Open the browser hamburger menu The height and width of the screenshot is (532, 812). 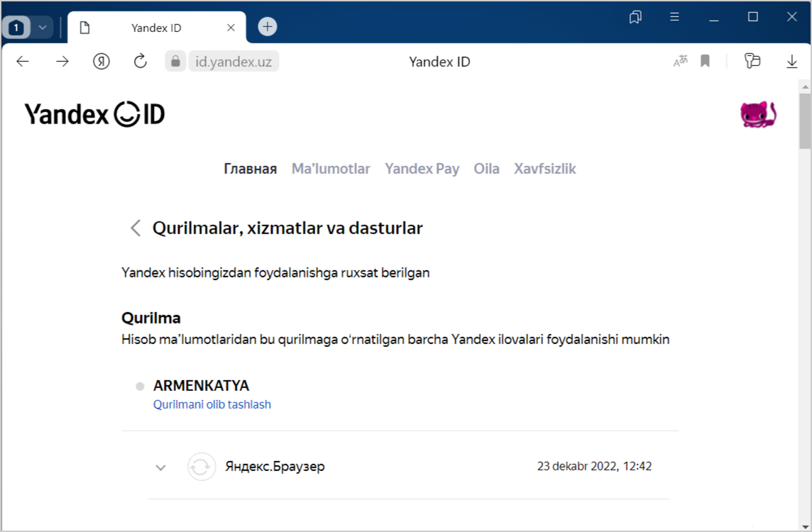(x=675, y=17)
